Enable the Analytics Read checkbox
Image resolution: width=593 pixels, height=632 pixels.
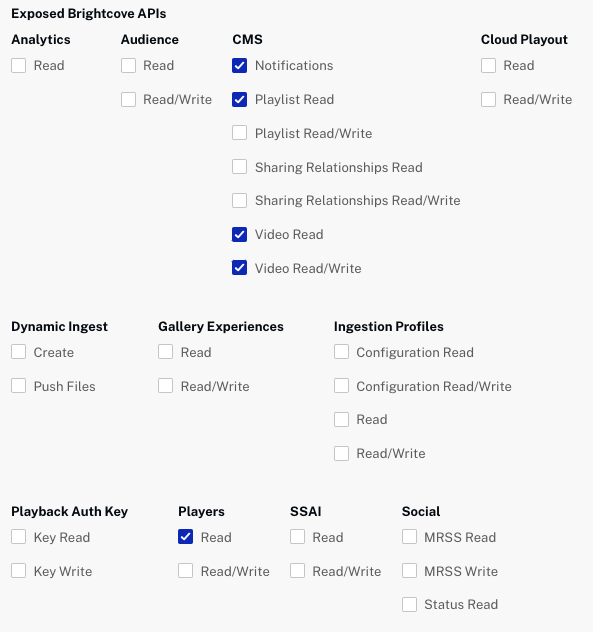point(19,65)
